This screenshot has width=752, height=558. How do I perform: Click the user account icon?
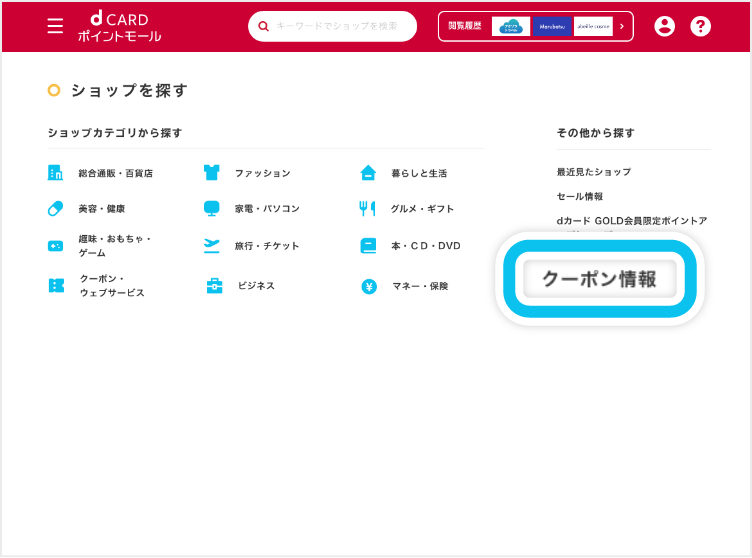point(664,26)
